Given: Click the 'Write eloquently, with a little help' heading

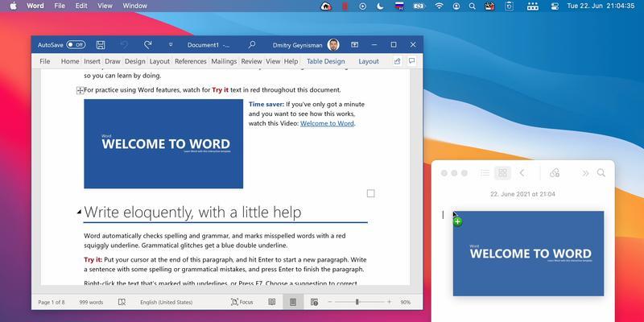Looking at the screenshot, I should (x=192, y=212).
